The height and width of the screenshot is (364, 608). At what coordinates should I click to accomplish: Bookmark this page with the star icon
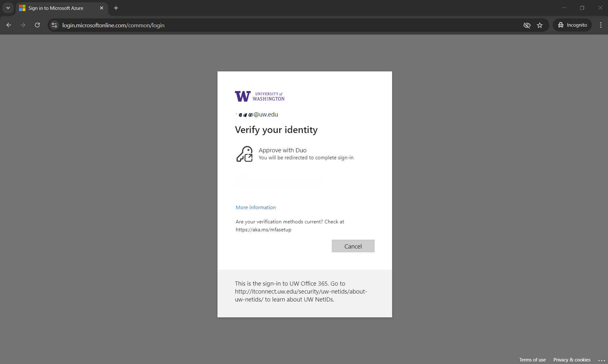tap(539, 25)
